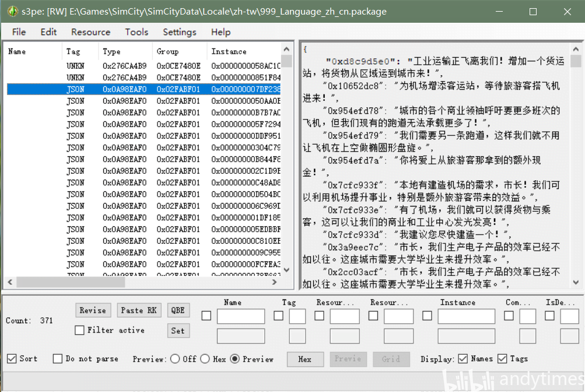This screenshot has width=585, height=392.
Task: Select JSON row with instance 0x0000000050AA0E
Action: click(143, 101)
